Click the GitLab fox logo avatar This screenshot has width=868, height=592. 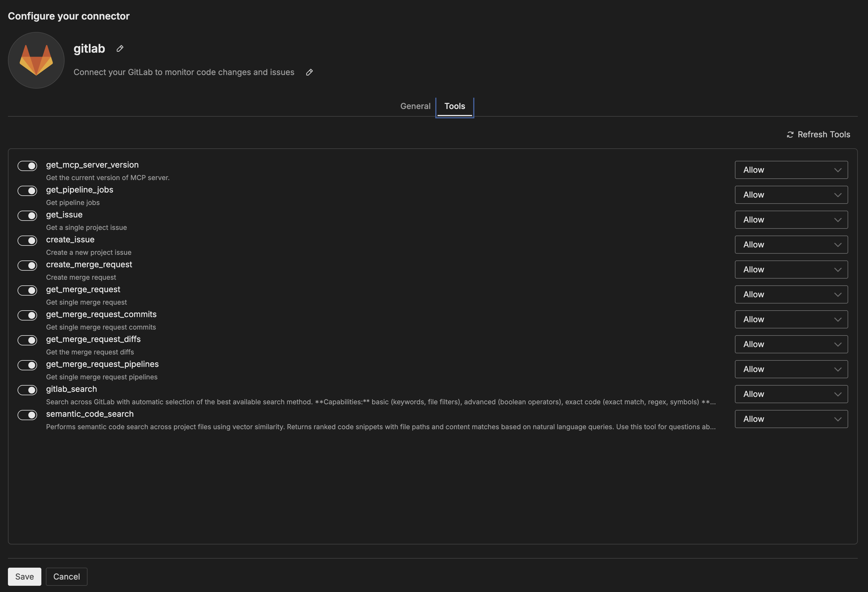[x=36, y=60]
